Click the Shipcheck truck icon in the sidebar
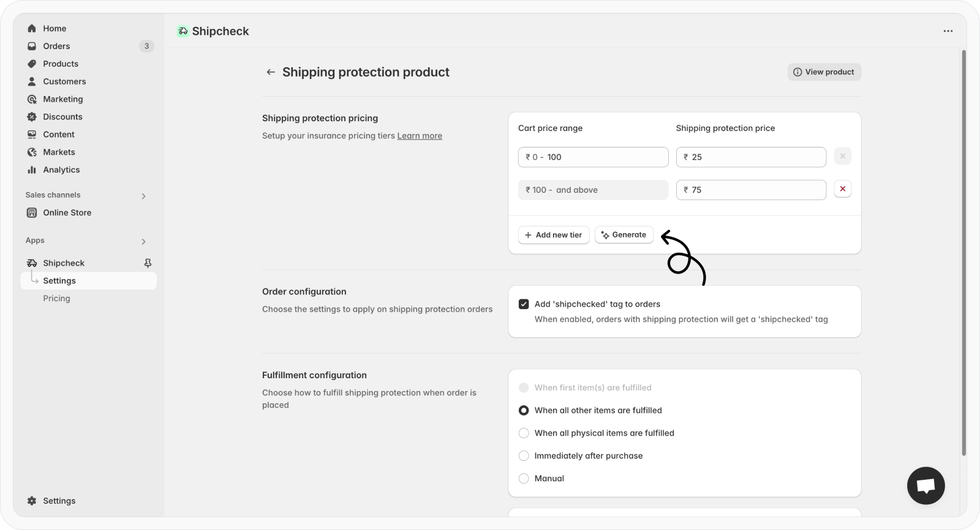This screenshot has width=980, height=530. [32, 263]
